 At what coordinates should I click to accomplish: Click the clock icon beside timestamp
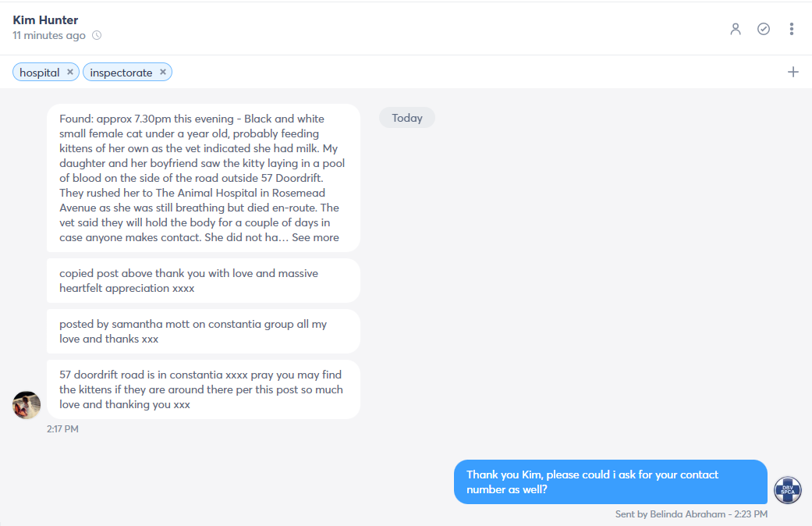[x=97, y=35]
